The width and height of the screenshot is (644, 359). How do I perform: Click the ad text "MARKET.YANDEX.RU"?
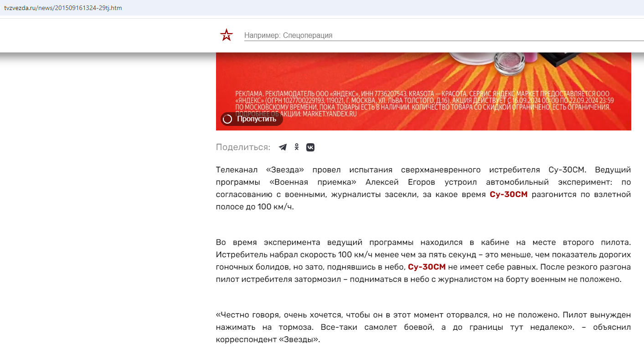click(x=329, y=114)
